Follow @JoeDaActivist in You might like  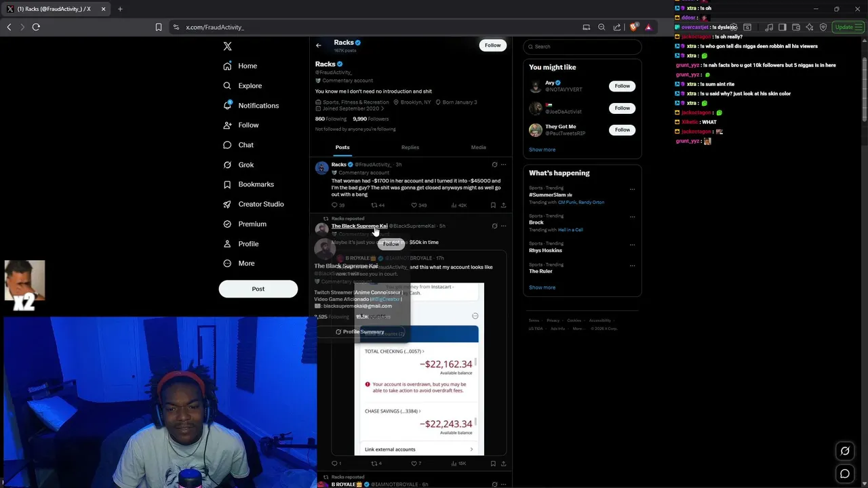click(x=622, y=108)
